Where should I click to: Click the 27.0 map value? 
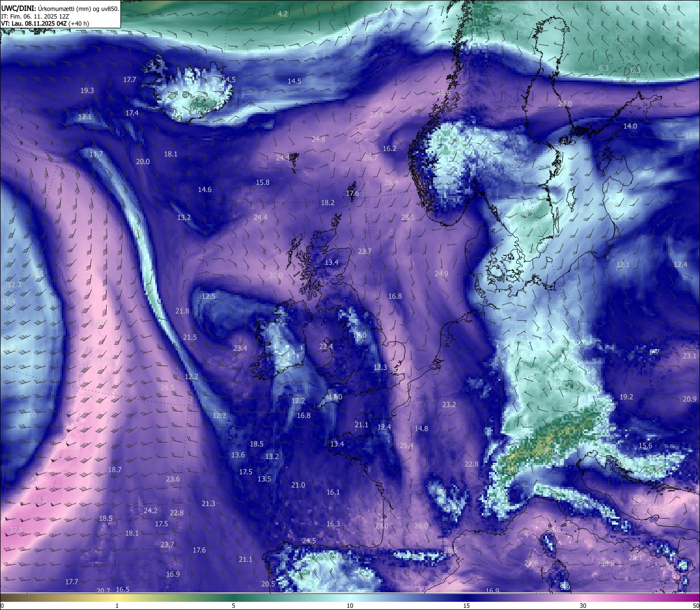pos(382,526)
